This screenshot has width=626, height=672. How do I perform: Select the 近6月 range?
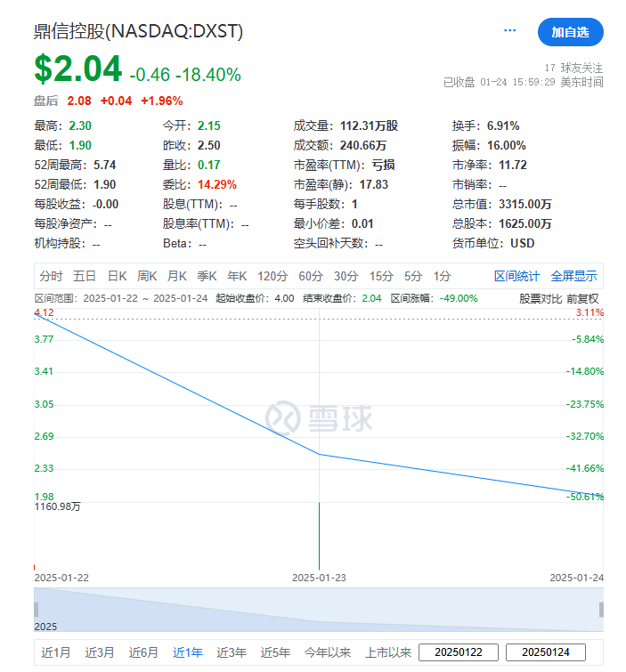(143, 652)
